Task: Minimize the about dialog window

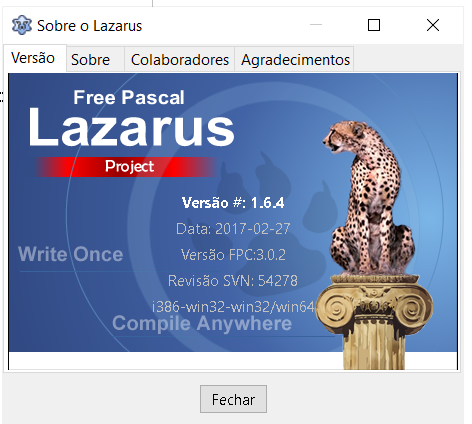Action: tap(316, 25)
